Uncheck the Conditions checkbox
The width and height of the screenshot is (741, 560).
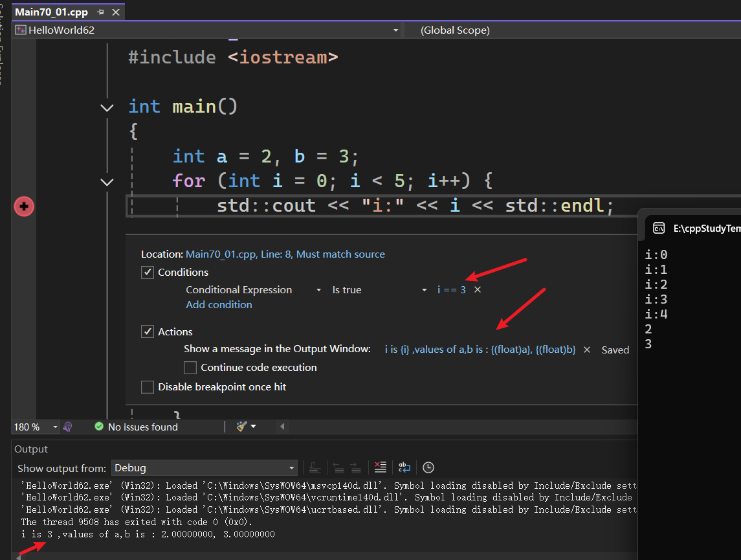[x=148, y=273]
